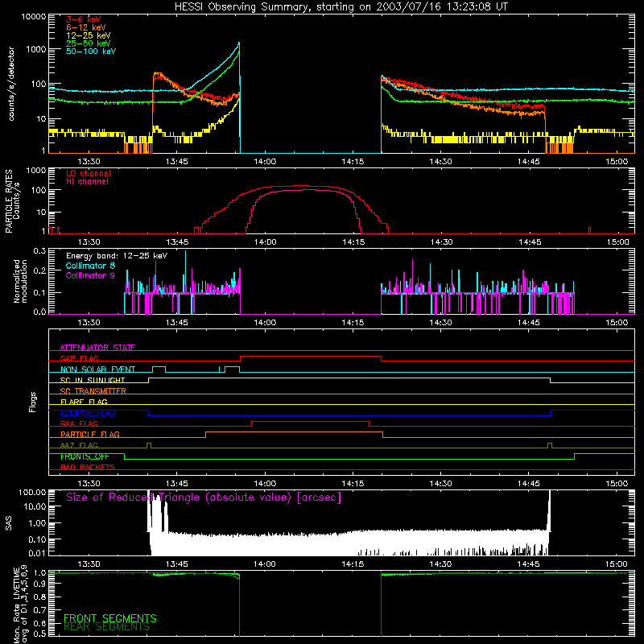Select the 'SC_IN_SUNLIGHT' flag label
Image resolution: width=644 pixels, height=644 pixels.
point(93,380)
